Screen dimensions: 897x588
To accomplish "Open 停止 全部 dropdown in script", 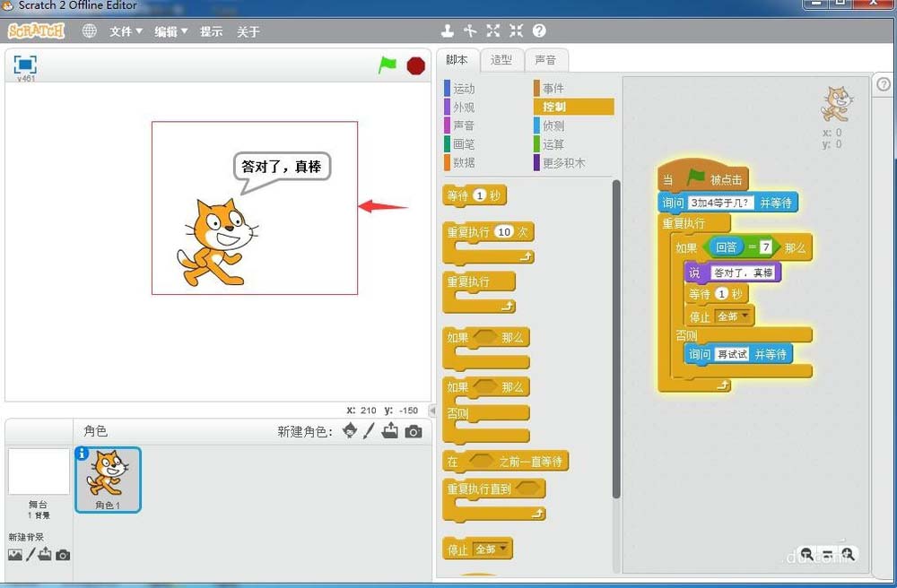I will tap(733, 316).
